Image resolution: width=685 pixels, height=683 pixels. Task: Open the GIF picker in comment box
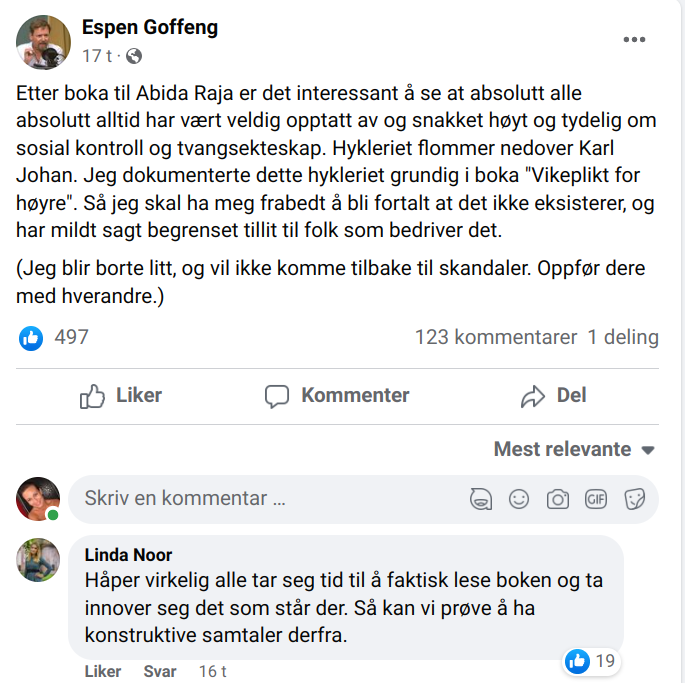pyautogui.click(x=596, y=498)
